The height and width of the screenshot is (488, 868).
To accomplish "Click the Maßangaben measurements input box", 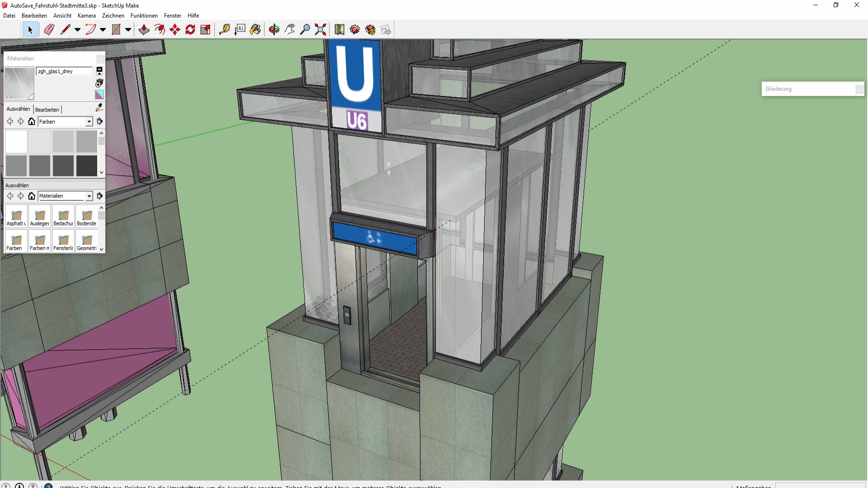I will click(x=820, y=486).
